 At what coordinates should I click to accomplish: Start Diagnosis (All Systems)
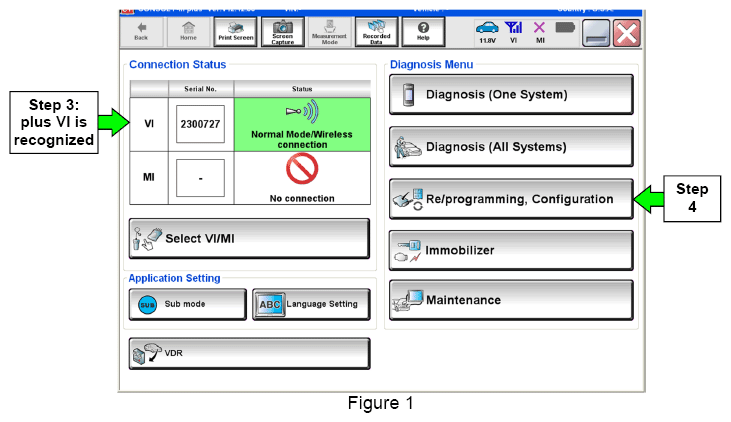pyautogui.click(x=511, y=147)
